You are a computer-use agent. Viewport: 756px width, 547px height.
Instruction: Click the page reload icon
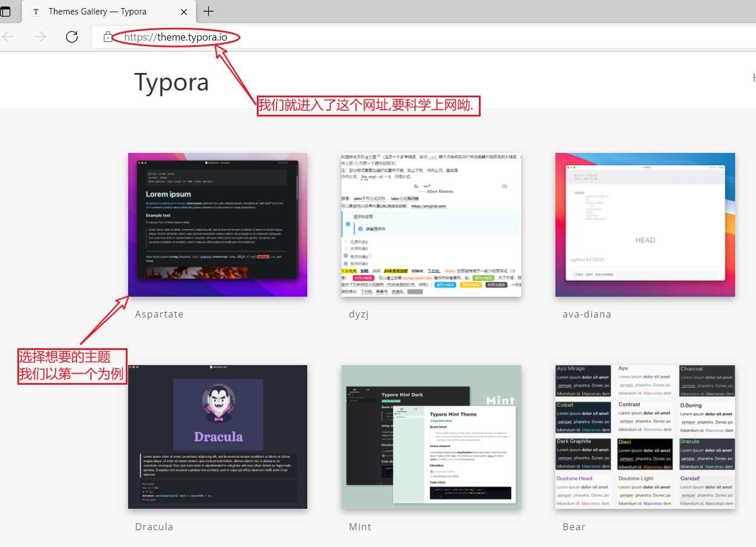click(x=72, y=37)
